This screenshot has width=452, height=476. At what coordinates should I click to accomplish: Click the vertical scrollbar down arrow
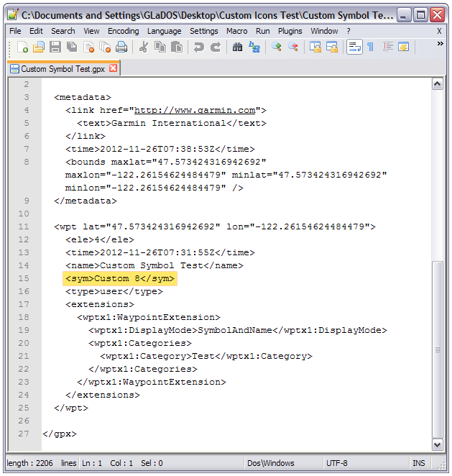(437, 445)
